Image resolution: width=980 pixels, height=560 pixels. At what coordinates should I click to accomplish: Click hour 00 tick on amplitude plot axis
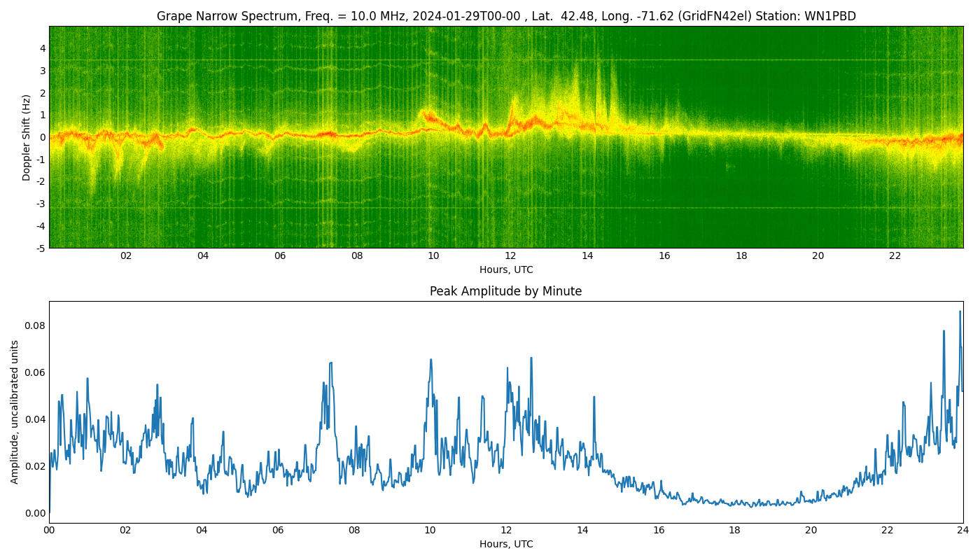[x=49, y=531]
